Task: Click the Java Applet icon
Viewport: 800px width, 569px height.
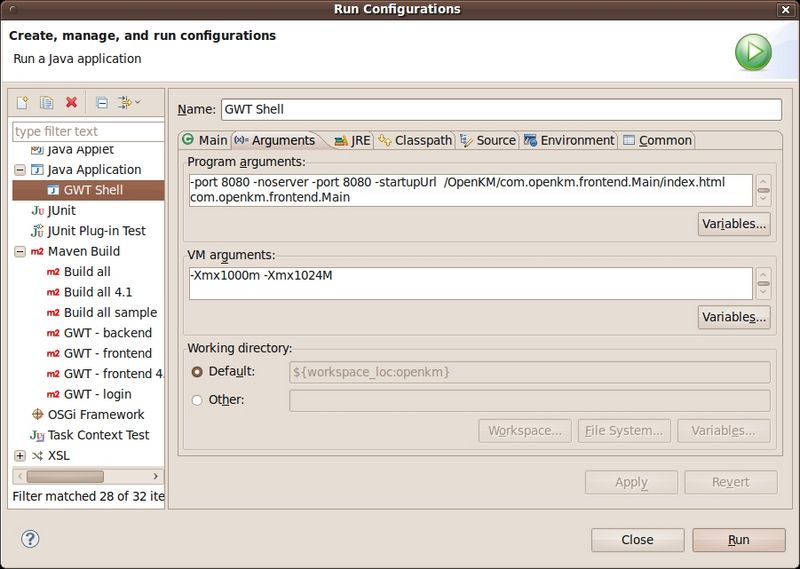Action: [37, 150]
